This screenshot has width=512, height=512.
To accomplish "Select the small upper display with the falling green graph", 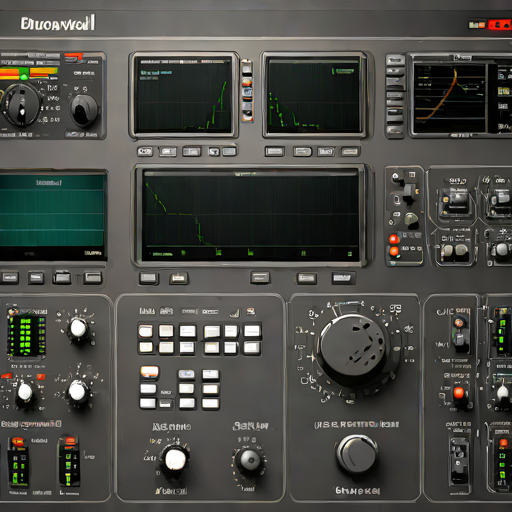I will click(314, 94).
